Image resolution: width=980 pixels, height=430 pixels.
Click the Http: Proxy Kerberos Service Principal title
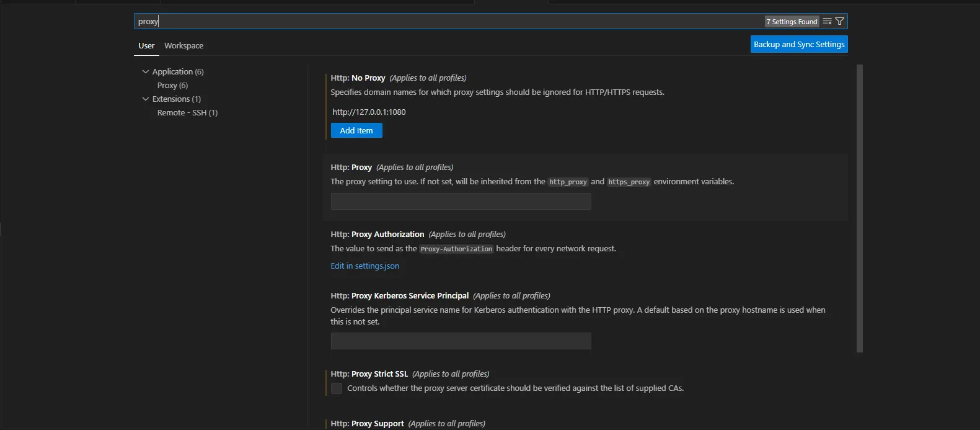(399, 296)
